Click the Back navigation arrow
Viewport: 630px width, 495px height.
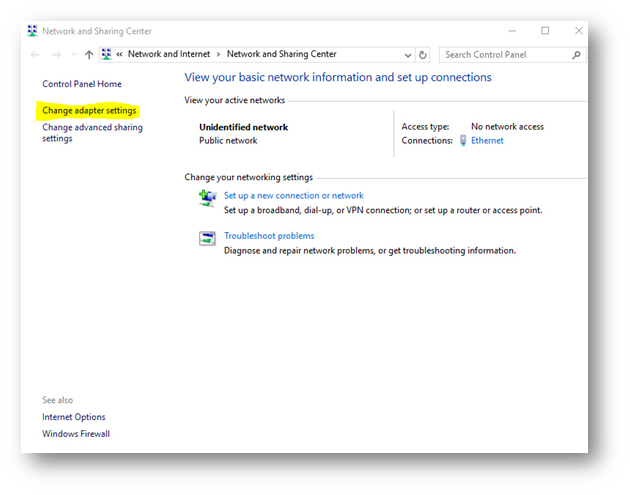pyautogui.click(x=35, y=55)
